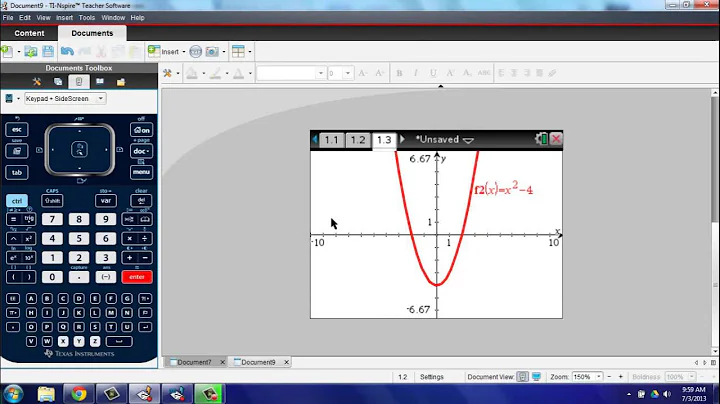This screenshot has height=404, width=720.
Task: Click the var key on keypad
Action: click(x=106, y=201)
